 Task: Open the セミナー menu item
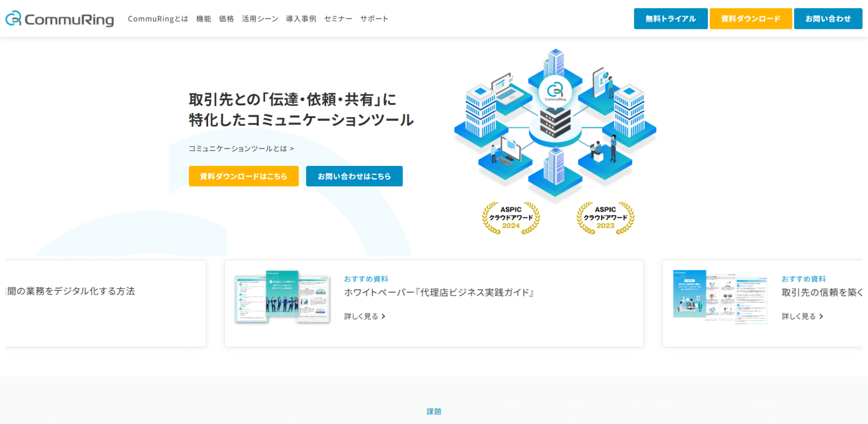click(338, 19)
